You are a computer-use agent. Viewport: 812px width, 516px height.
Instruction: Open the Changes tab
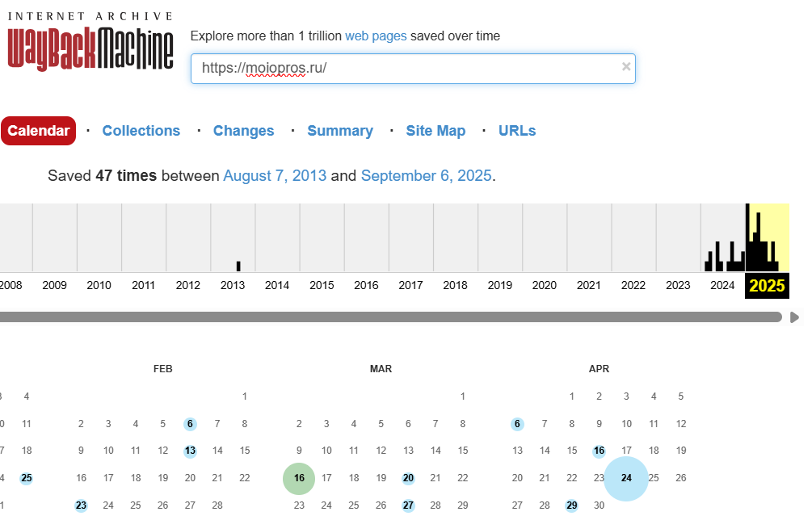tap(243, 131)
